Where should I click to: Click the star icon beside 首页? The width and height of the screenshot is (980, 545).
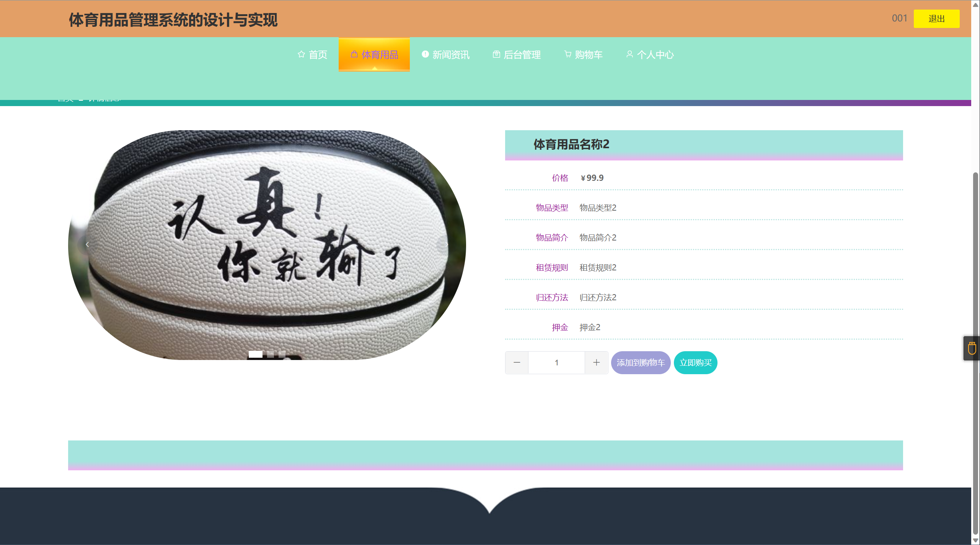[x=301, y=54]
